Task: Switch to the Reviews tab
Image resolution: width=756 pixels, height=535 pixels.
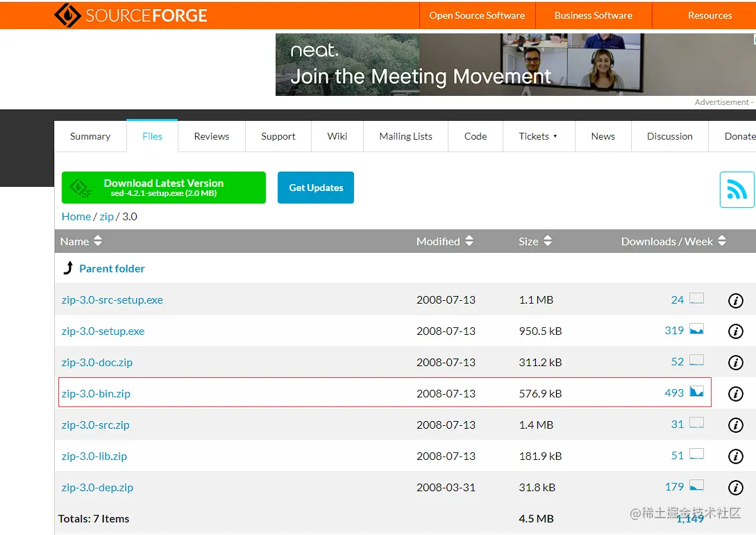Action: click(212, 136)
